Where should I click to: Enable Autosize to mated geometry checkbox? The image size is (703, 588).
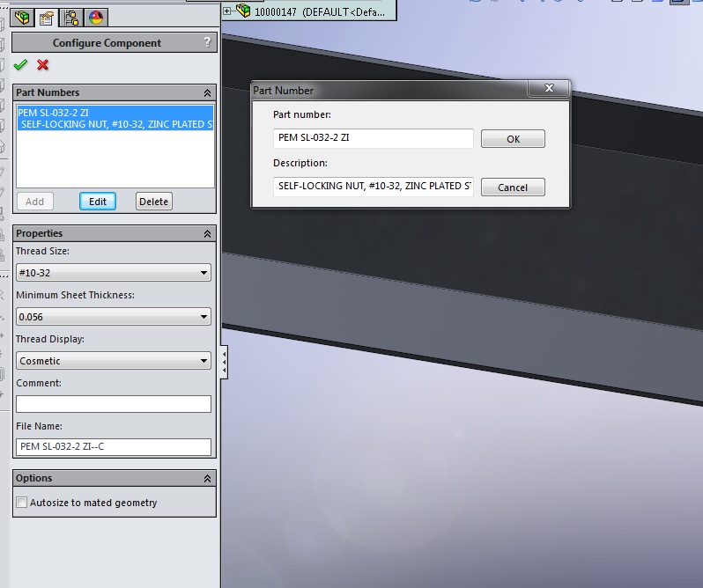pos(21,503)
